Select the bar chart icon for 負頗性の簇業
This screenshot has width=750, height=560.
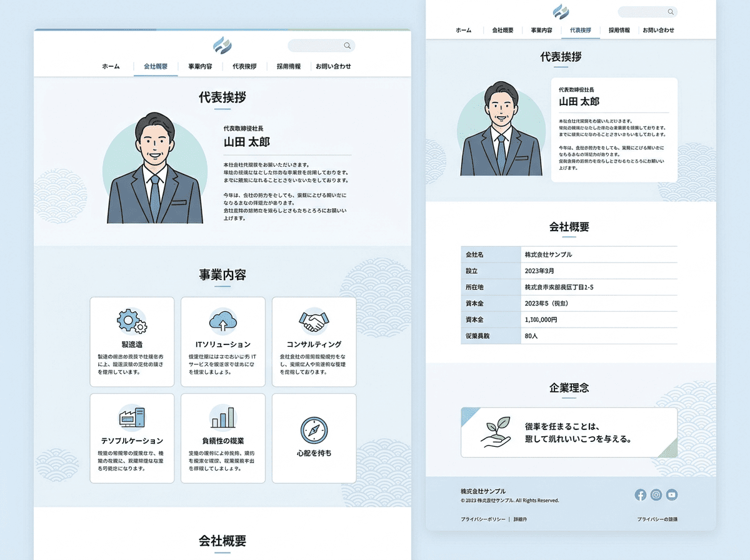(223, 417)
